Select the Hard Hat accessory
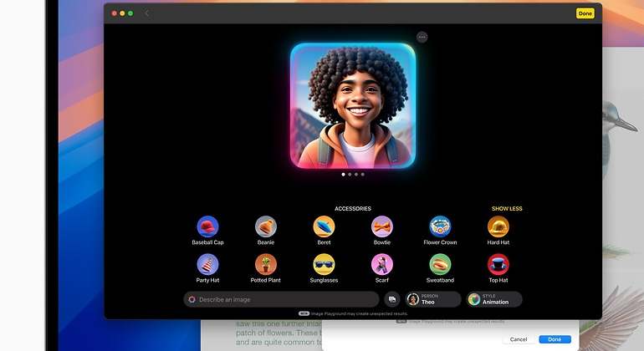Screen dimensions: 644x351 point(498,226)
